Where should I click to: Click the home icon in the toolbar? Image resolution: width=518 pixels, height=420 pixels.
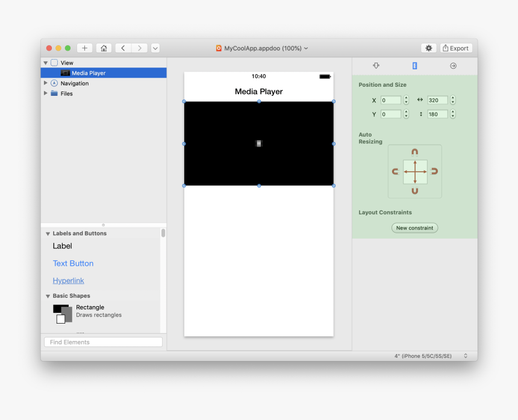[102, 48]
